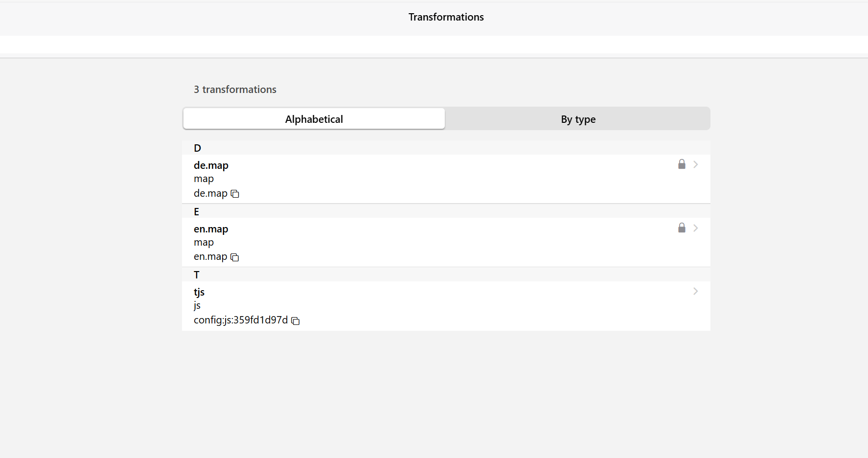Open the de.map transformation title
Image resolution: width=868 pixels, height=458 pixels.
[211, 165]
